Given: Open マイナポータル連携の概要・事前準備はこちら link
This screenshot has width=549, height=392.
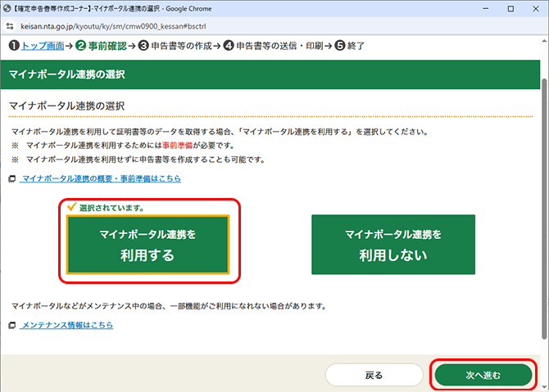Looking at the screenshot, I should click(102, 178).
